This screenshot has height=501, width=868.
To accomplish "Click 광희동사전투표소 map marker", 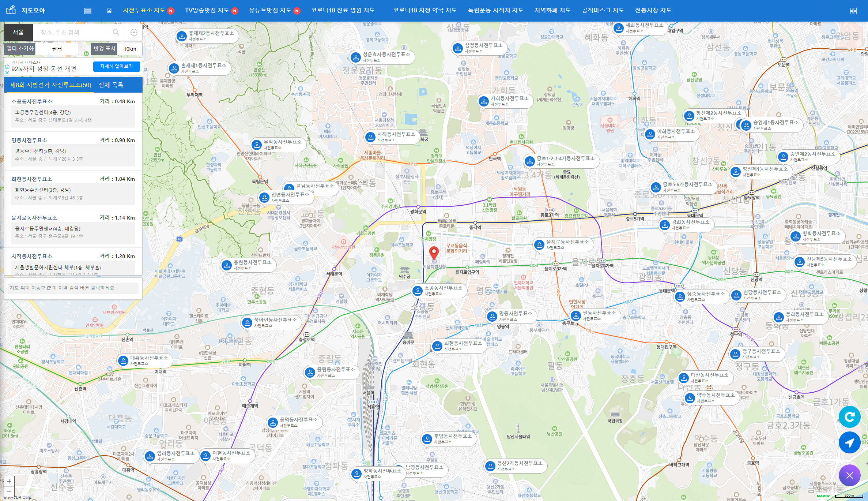I will 686,225.
